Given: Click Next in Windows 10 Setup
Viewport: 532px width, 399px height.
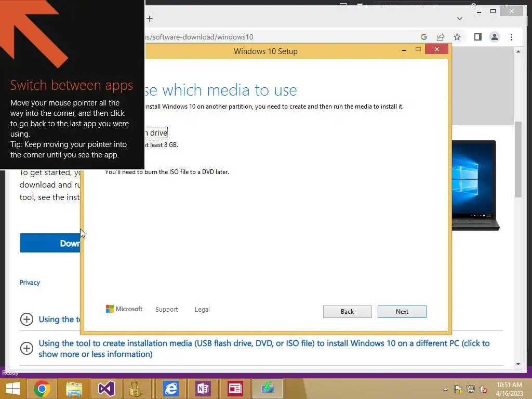Looking at the screenshot, I should click(402, 312).
